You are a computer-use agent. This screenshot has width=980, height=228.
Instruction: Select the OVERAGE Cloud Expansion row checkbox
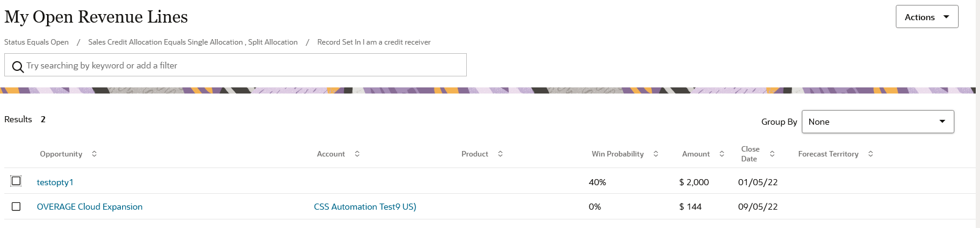pyautogui.click(x=16, y=207)
